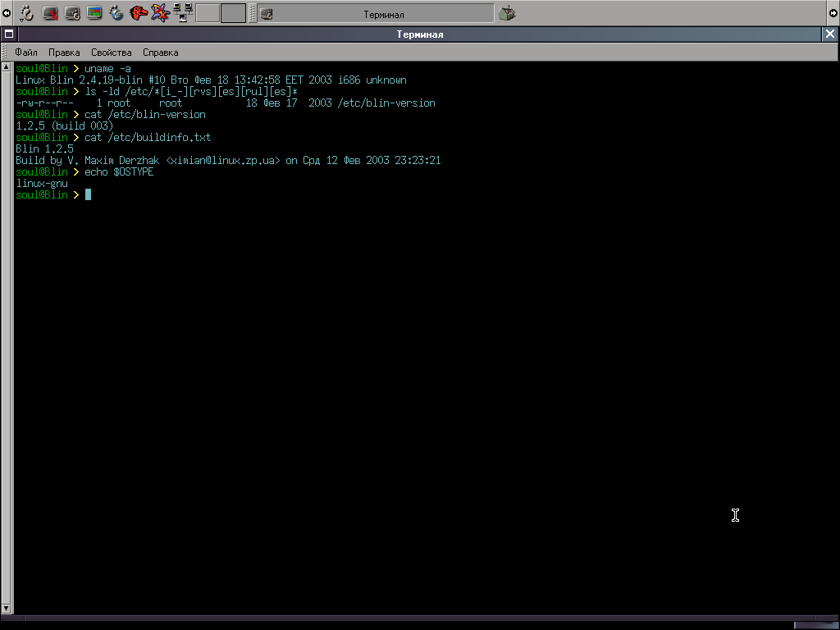
Task: Select the Терминал task in tasklist
Action: coord(376,14)
